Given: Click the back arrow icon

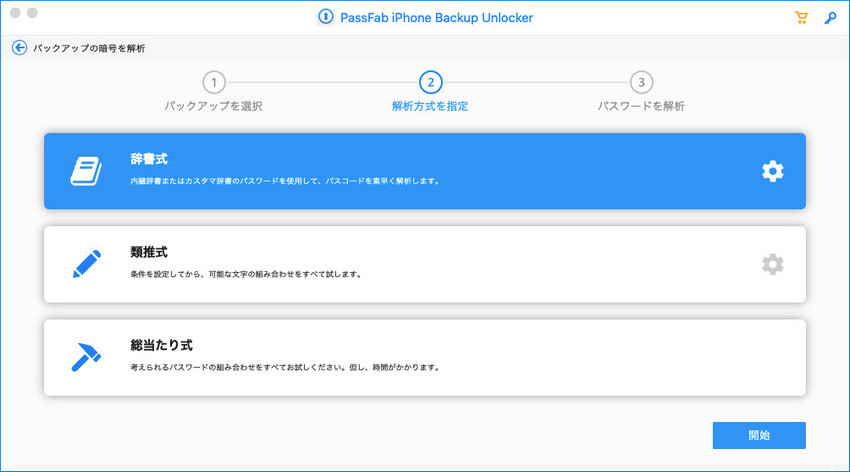Looking at the screenshot, I should (x=19, y=48).
